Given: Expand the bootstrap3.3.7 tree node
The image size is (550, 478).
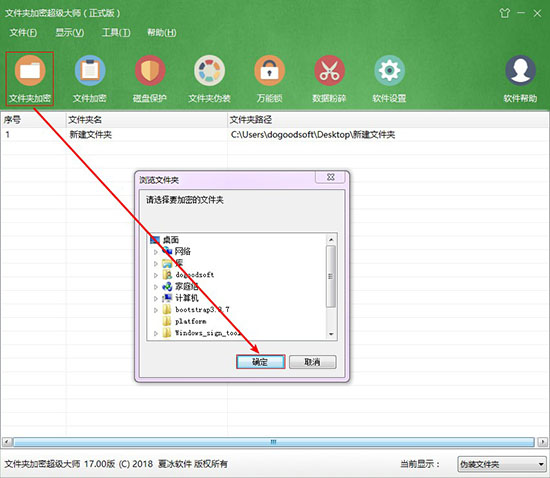Looking at the screenshot, I should point(156,310).
